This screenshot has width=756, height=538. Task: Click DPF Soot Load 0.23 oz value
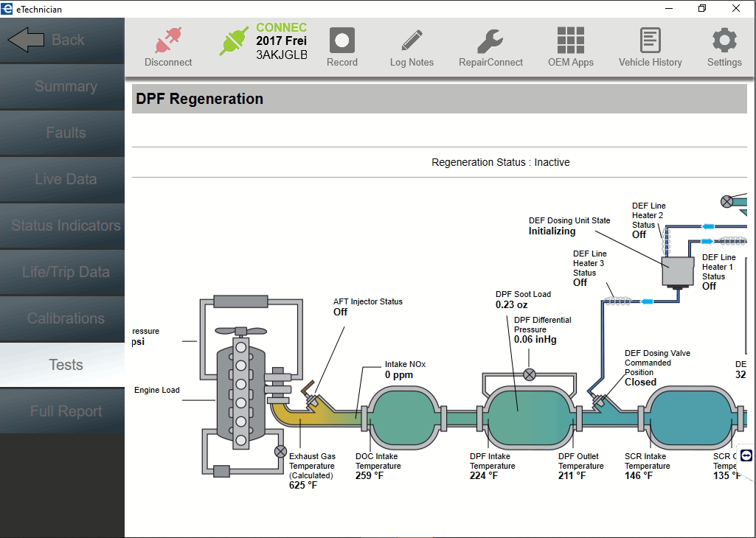tap(512, 305)
